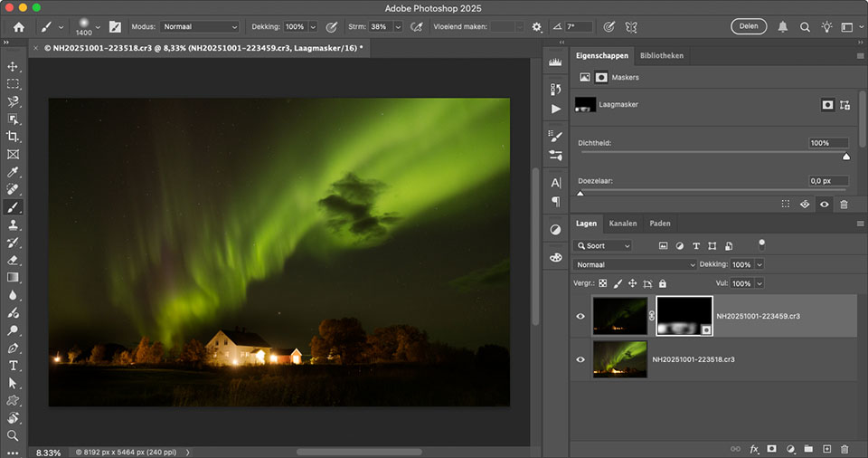This screenshot has width=868, height=458.
Task: Switch to the Kanalen tab
Action: [x=622, y=224]
